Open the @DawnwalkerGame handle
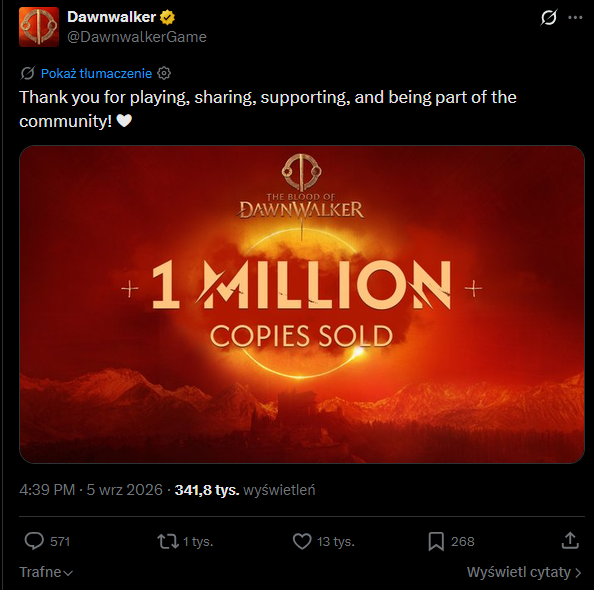Screen dimensions: 594x590 pos(137,37)
